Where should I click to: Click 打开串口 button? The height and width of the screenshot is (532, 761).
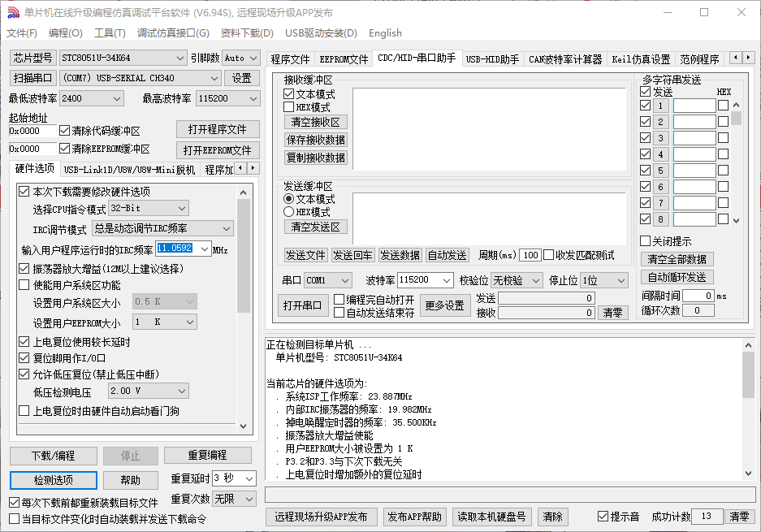click(302, 305)
